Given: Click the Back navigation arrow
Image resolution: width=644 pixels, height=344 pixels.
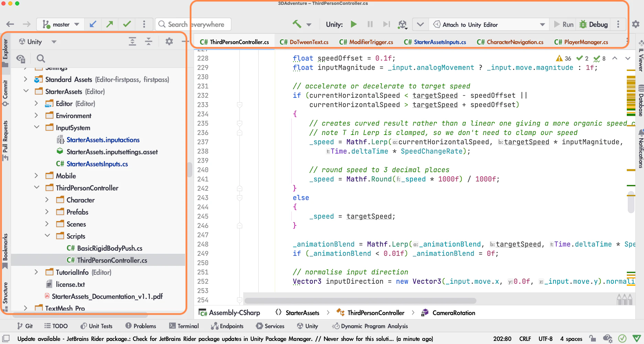Looking at the screenshot, I should tap(10, 24).
